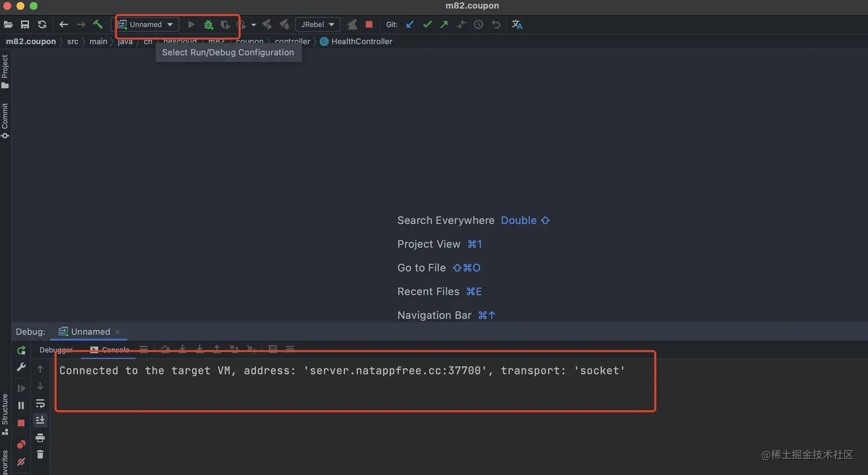Select the main breadcrumb
Image resolution: width=868 pixels, height=475 pixels.
point(98,41)
